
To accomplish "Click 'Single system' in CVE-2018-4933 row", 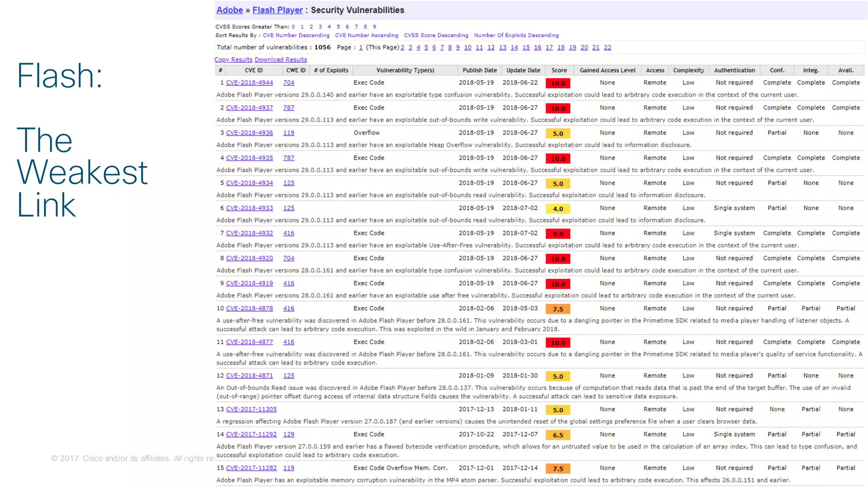I will click(734, 208).
